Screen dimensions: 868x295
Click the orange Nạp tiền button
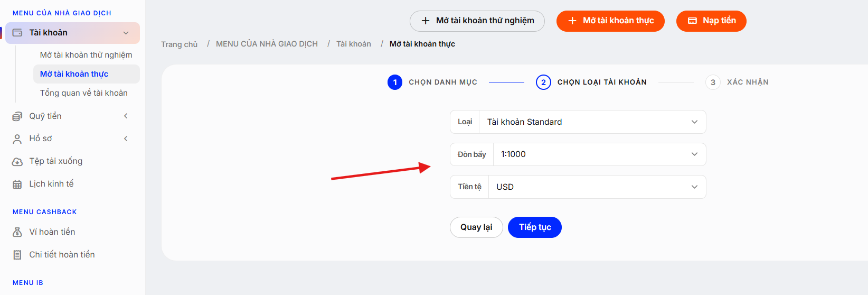[x=711, y=21]
